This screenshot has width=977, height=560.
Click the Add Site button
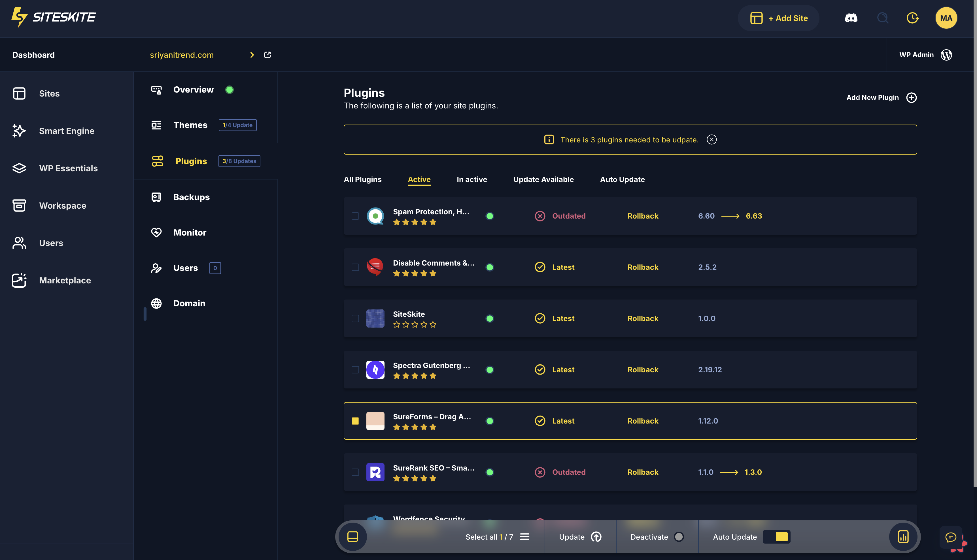778,18
